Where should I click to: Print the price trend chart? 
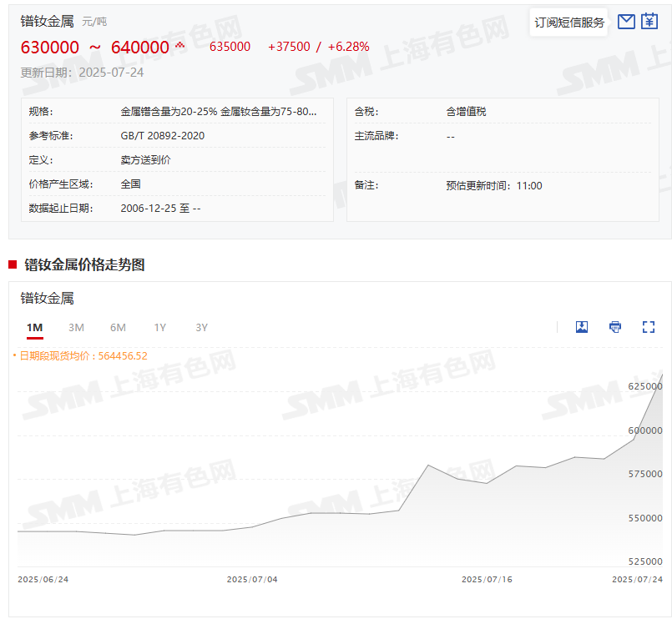pyautogui.click(x=615, y=327)
